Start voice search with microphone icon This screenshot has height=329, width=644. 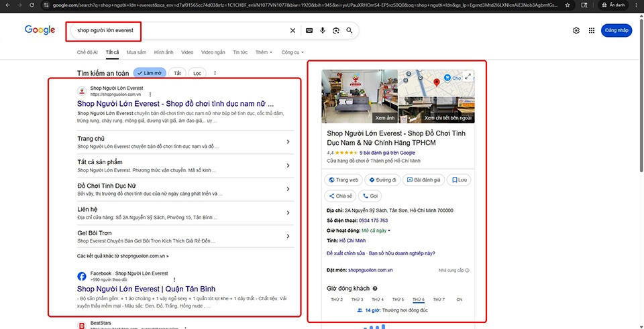[x=323, y=30]
